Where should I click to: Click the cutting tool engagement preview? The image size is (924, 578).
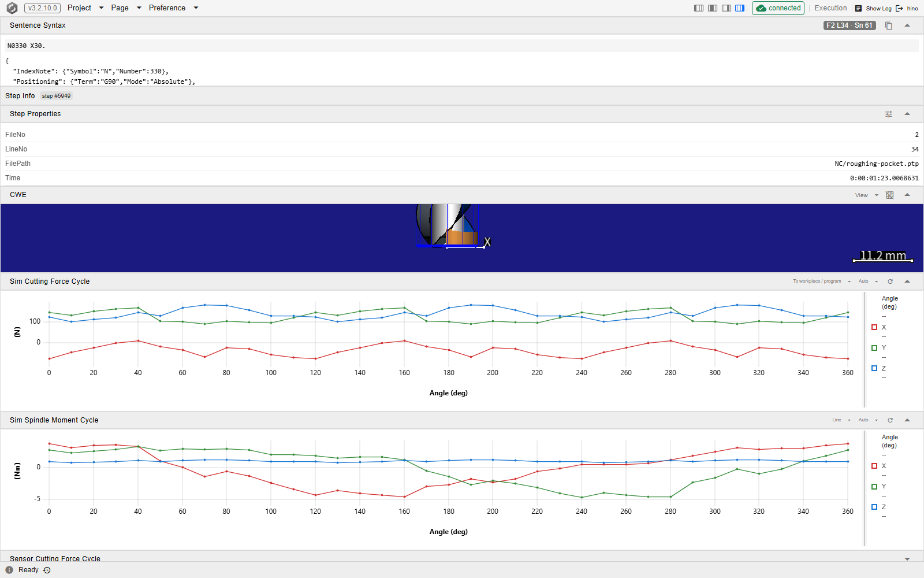pyautogui.click(x=448, y=225)
